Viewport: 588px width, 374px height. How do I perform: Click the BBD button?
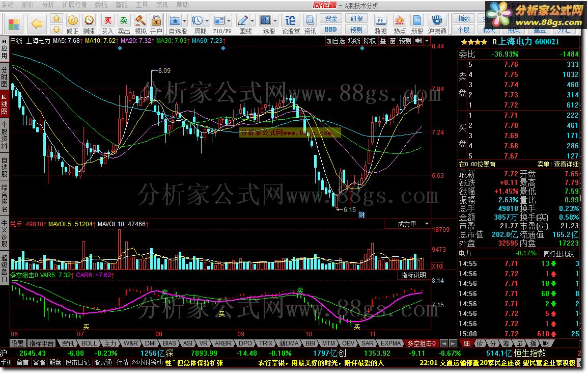coord(331,29)
